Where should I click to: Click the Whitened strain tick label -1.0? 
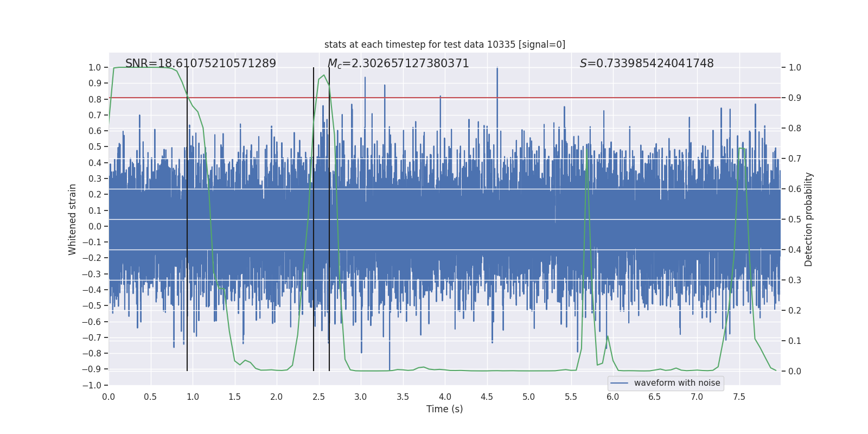[x=92, y=385]
